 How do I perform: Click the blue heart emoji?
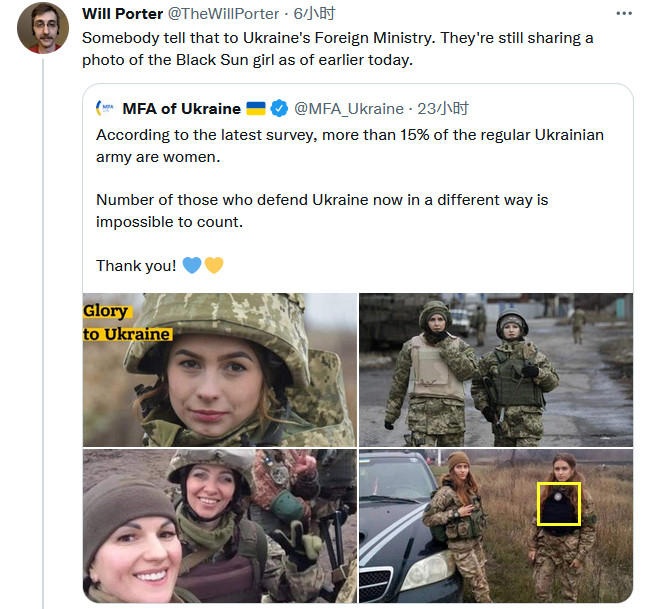pos(192,265)
